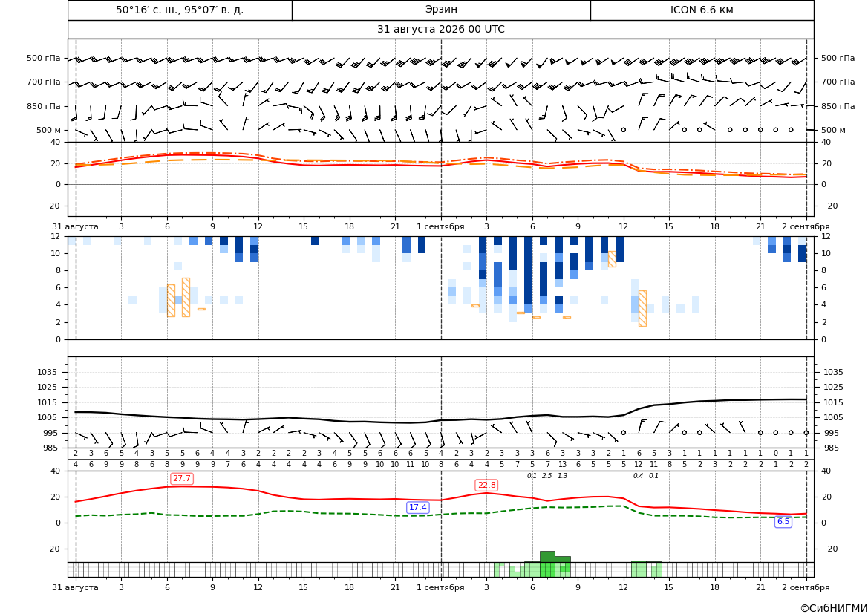
Task: Click the 700 гПа left axis label
Action: 44,82
